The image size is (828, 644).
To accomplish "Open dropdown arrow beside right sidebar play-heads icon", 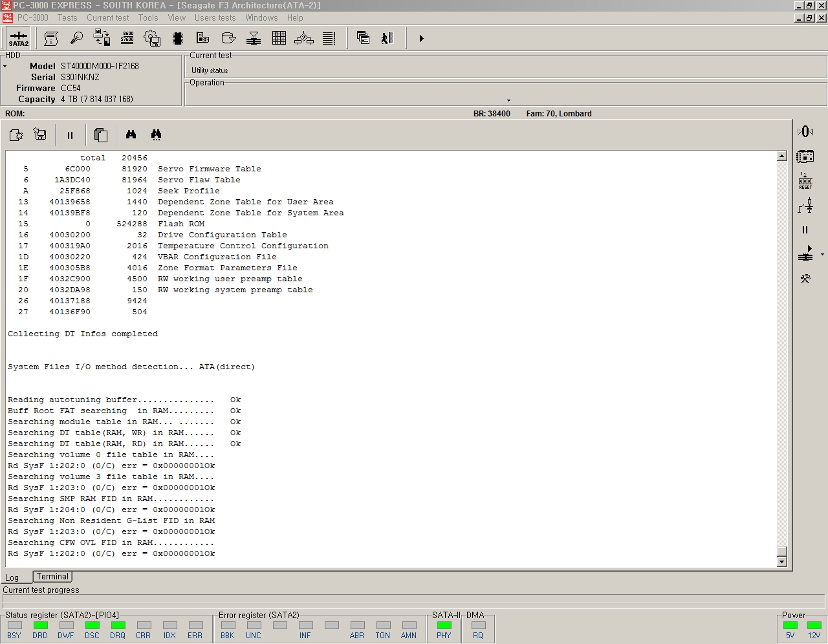I will [822, 255].
